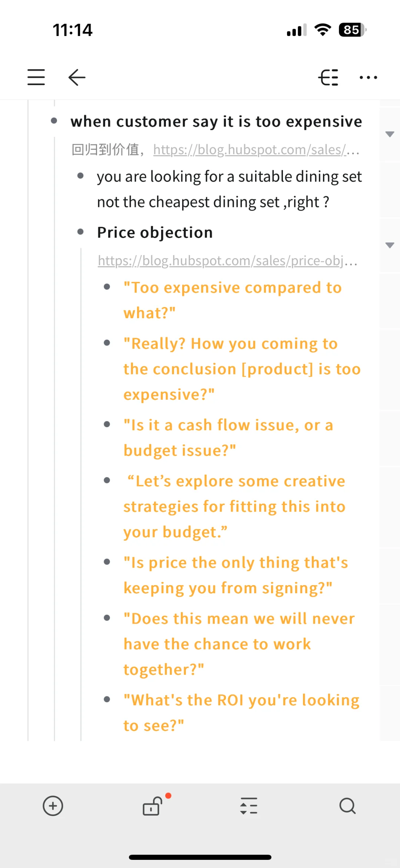Tap the add plus circle icon

pyautogui.click(x=53, y=806)
